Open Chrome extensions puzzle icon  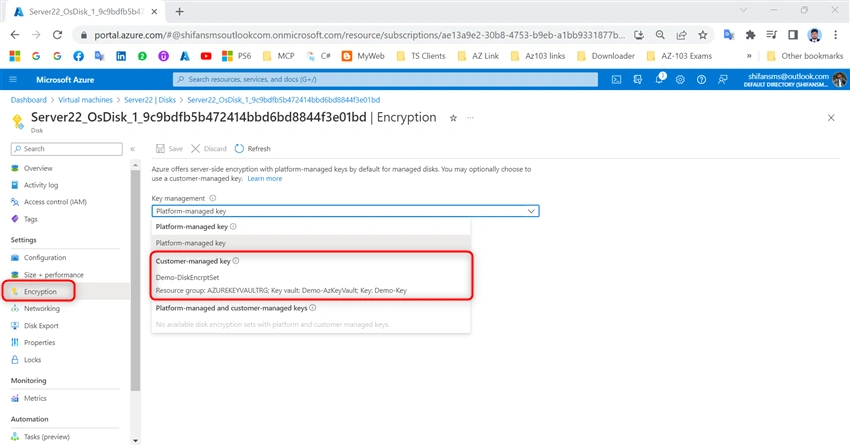pos(750,35)
